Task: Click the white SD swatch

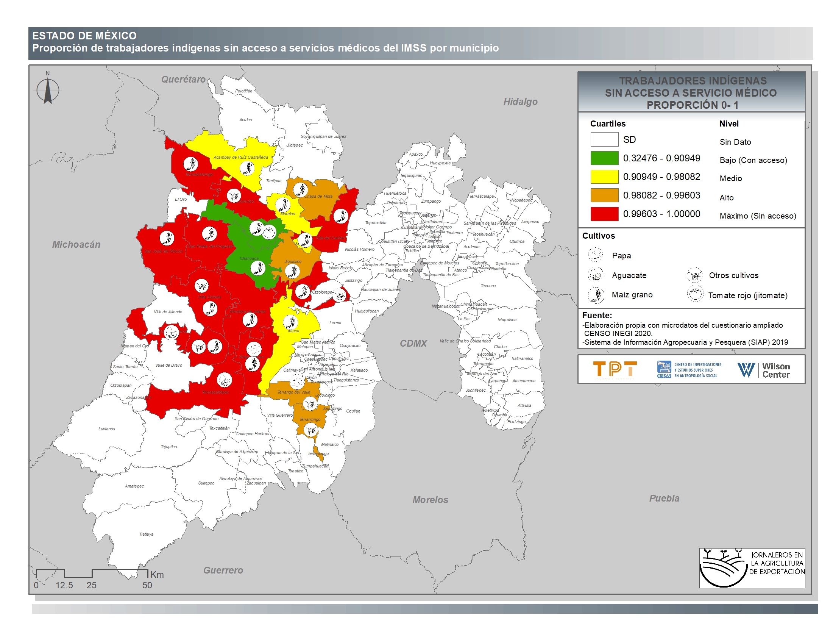Action: (604, 139)
